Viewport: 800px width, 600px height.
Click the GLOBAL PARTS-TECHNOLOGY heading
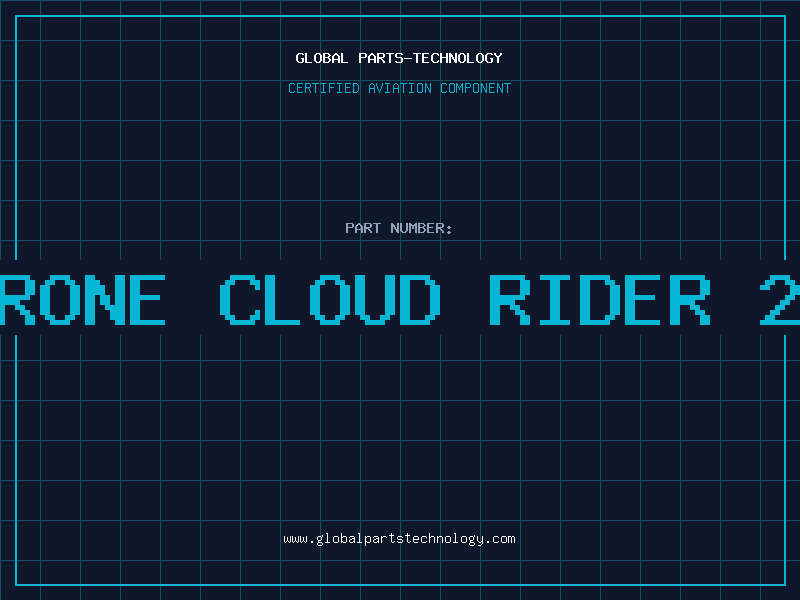tap(399, 58)
